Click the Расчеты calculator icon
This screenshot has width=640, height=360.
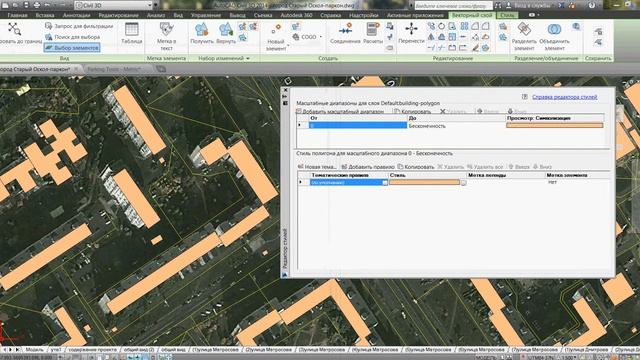pyautogui.click(x=372, y=33)
